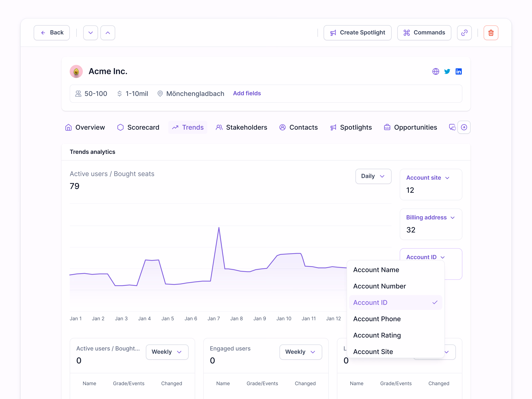Click Changed column header in Engaged users
Image resolution: width=532 pixels, height=399 pixels.
click(x=305, y=383)
